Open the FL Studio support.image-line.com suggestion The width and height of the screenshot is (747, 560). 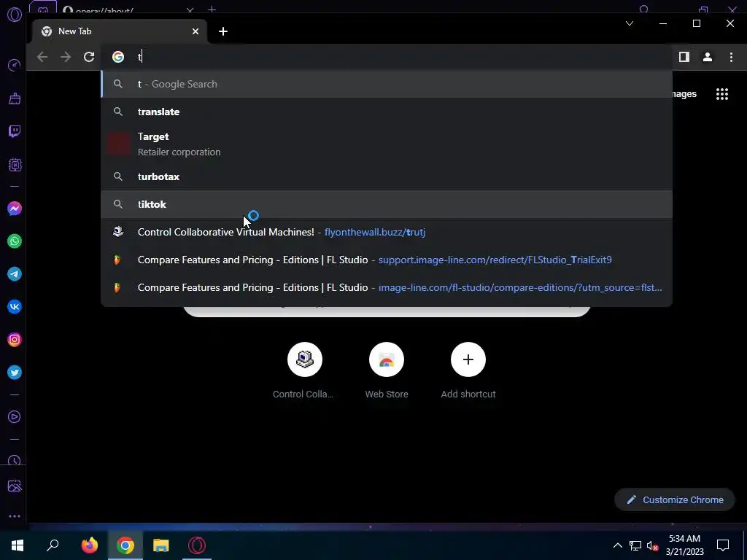click(x=387, y=260)
